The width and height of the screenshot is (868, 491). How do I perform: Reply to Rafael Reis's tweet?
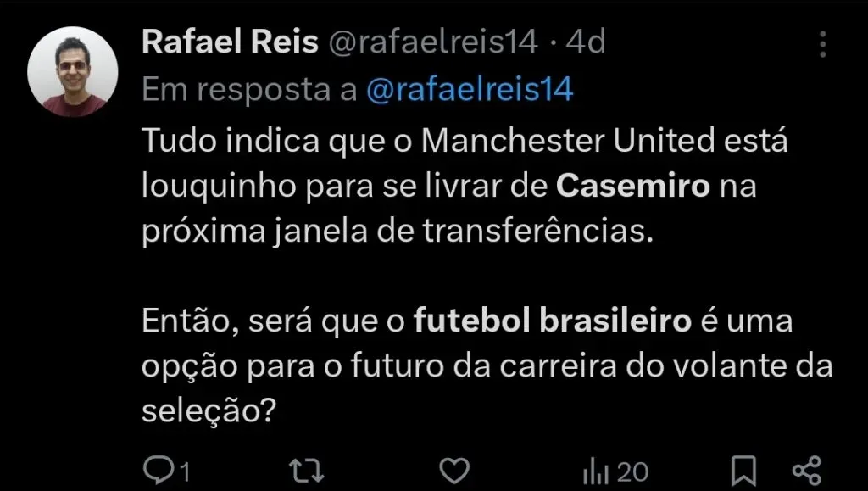tap(157, 469)
